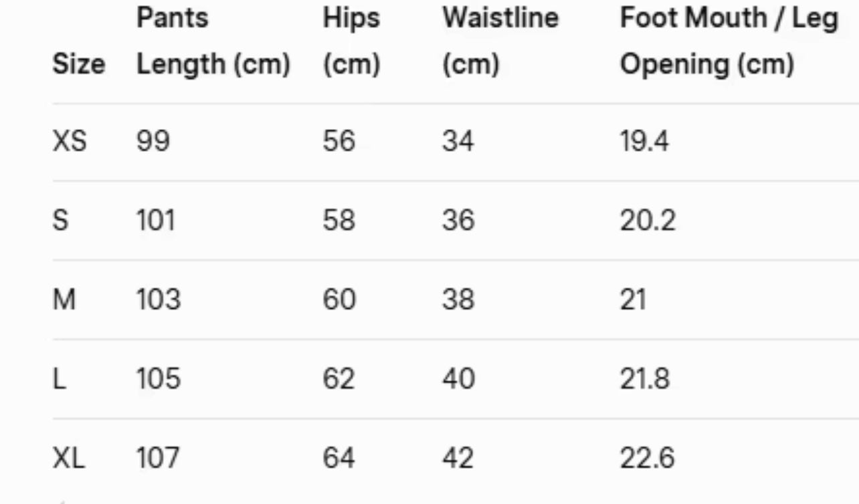
Task: Click the Waistline (cm) column header
Action: pos(500,41)
